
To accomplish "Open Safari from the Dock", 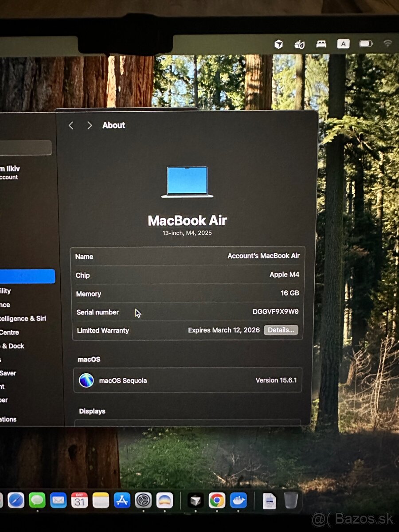I will (x=16, y=501).
